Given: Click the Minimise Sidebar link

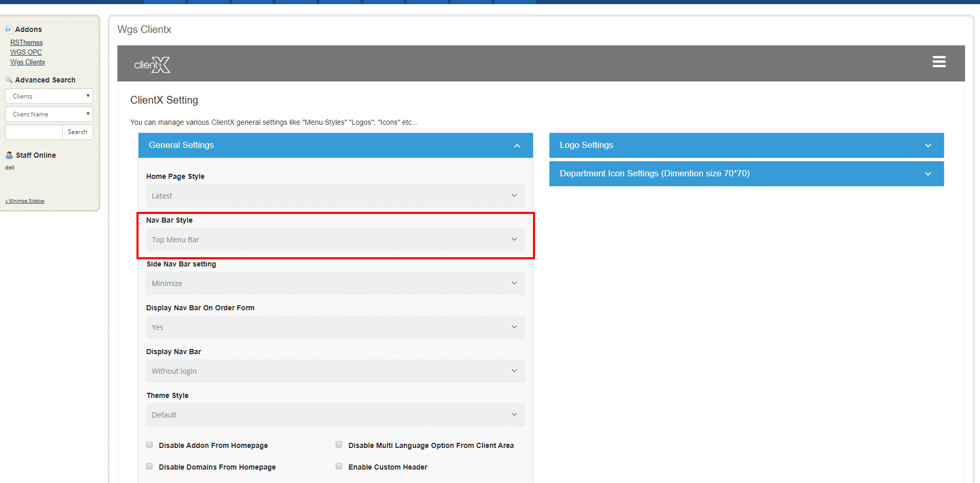Looking at the screenshot, I should (x=25, y=201).
